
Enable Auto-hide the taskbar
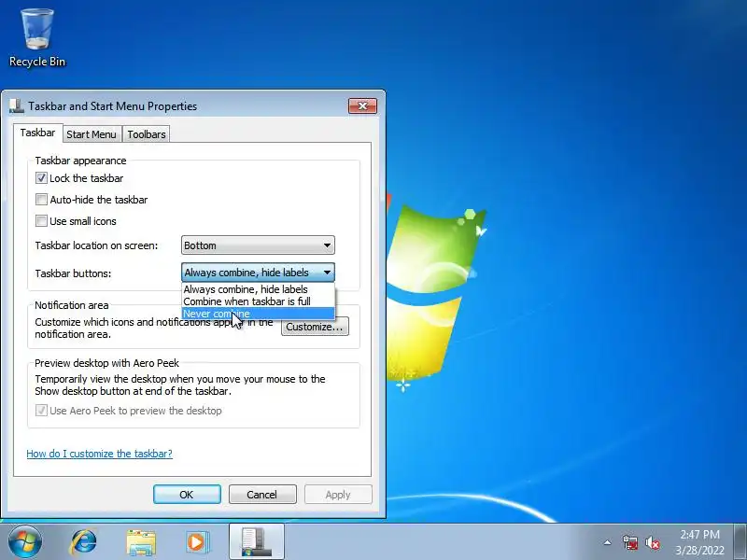[x=41, y=200]
